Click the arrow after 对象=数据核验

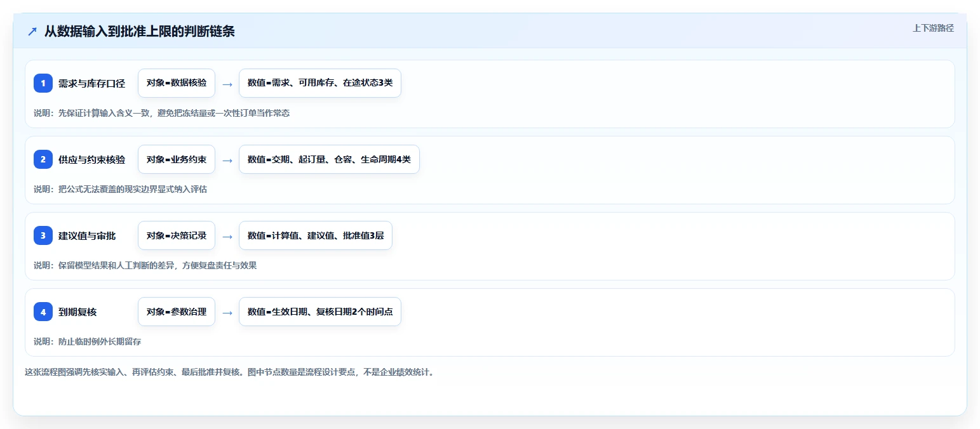[227, 84]
